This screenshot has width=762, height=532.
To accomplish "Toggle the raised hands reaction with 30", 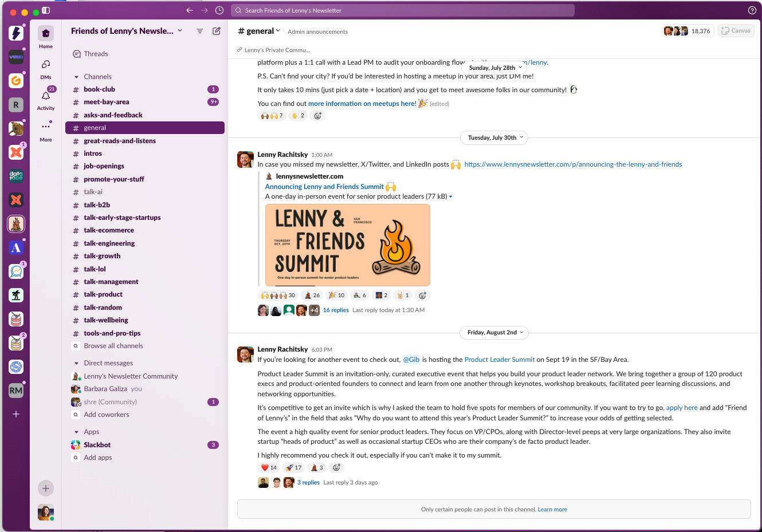I will coord(278,295).
